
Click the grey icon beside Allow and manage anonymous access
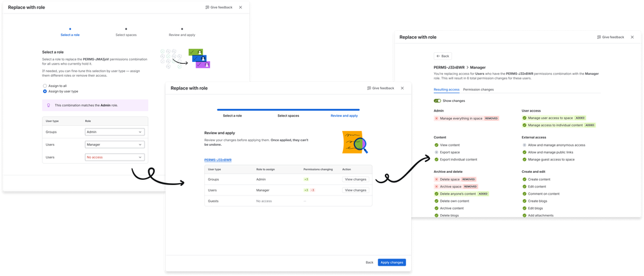525,145
